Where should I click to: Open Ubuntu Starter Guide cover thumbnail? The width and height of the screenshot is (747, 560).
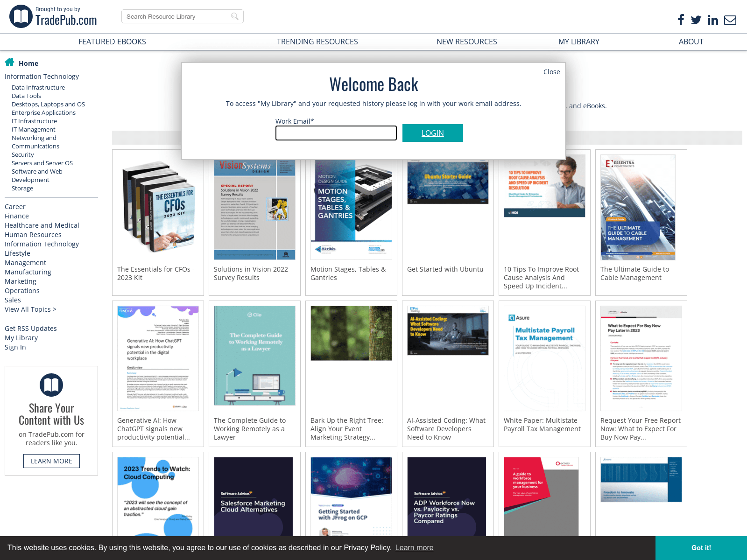click(x=448, y=182)
